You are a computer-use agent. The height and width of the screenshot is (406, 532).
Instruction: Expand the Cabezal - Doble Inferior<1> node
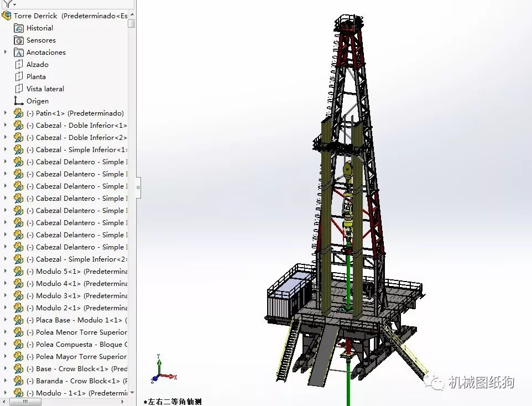point(5,125)
